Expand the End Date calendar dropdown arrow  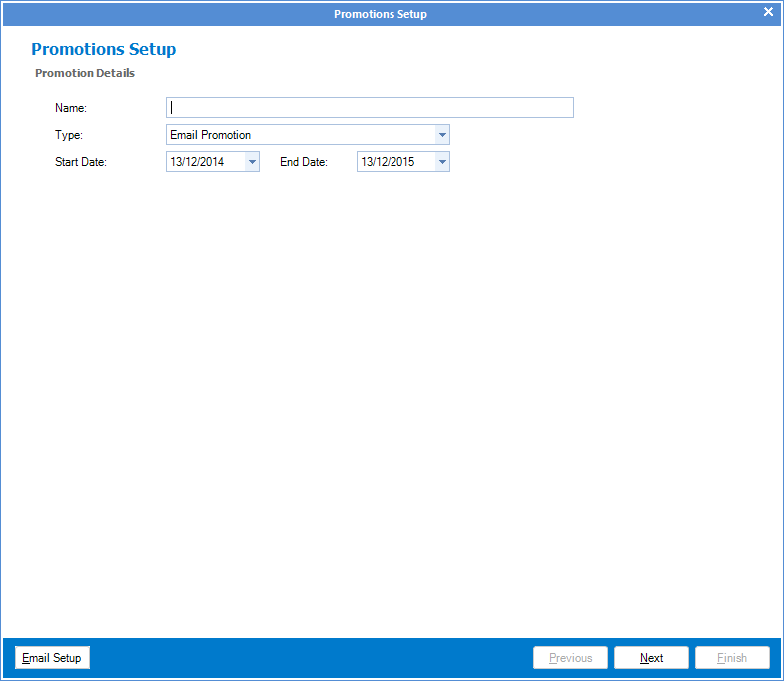tap(441, 162)
